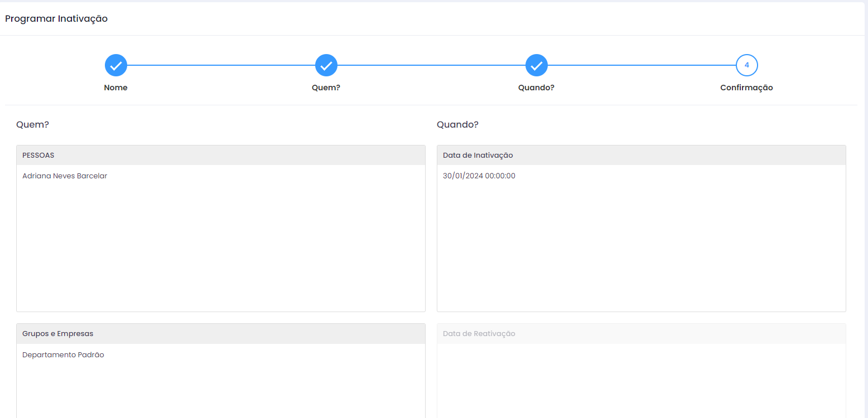
Task: Click the Grupos e Empresas panel header
Action: 220,334
